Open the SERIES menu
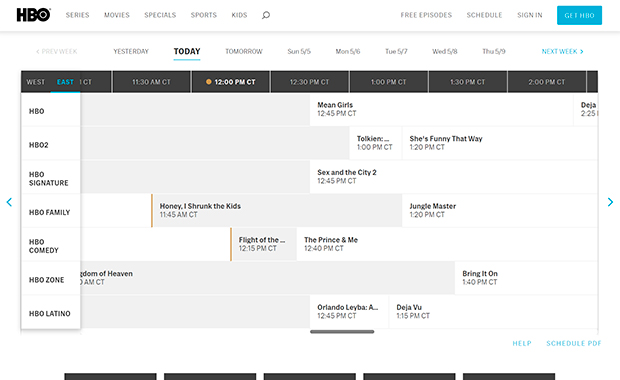This screenshot has height=380, width=620. pyautogui.click(x=78, y=15)
